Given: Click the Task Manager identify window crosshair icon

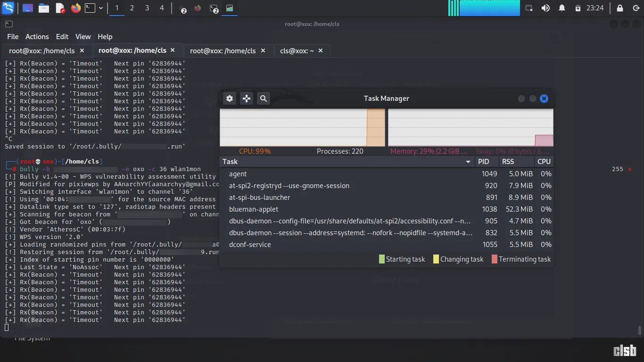Looking at the screenshot, I should click(x=247, y=99).
